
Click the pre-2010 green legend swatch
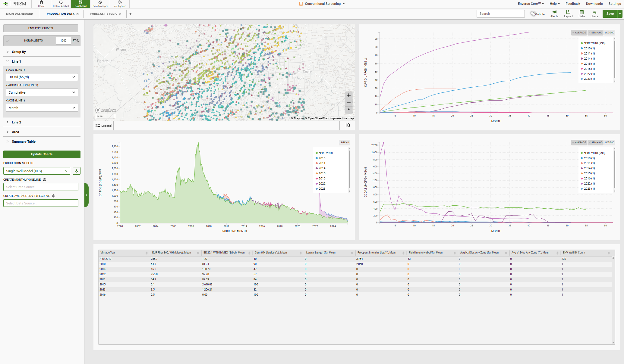(317, 153)
